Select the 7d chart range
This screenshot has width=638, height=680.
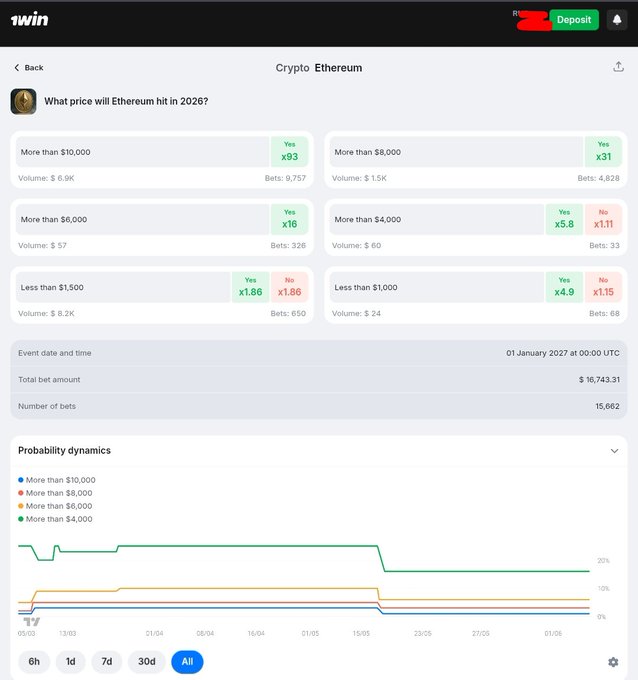click(107, 662)
